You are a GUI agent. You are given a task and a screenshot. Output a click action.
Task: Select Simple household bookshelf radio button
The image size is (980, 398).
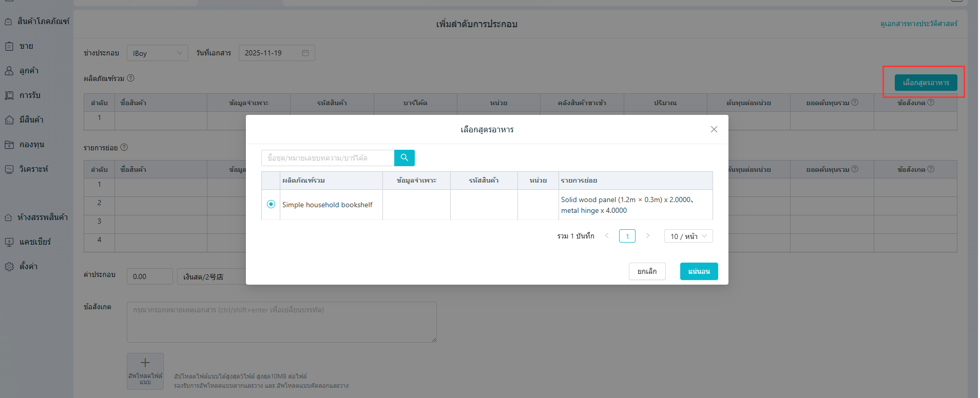271,204
